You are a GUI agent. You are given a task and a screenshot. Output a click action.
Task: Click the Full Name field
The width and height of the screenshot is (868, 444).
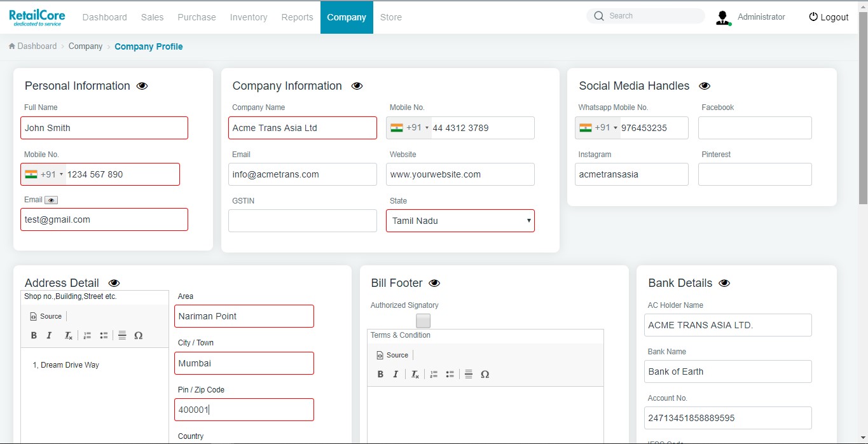pos(104,128)
